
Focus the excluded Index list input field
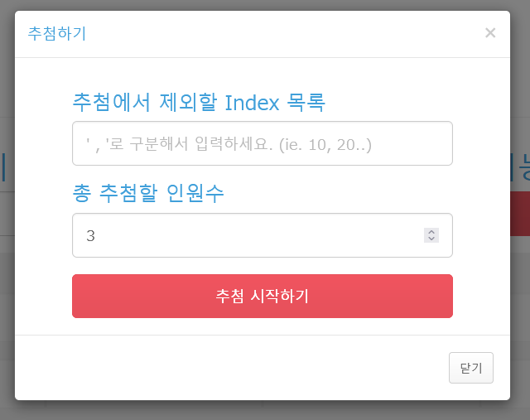click(263, 143)
